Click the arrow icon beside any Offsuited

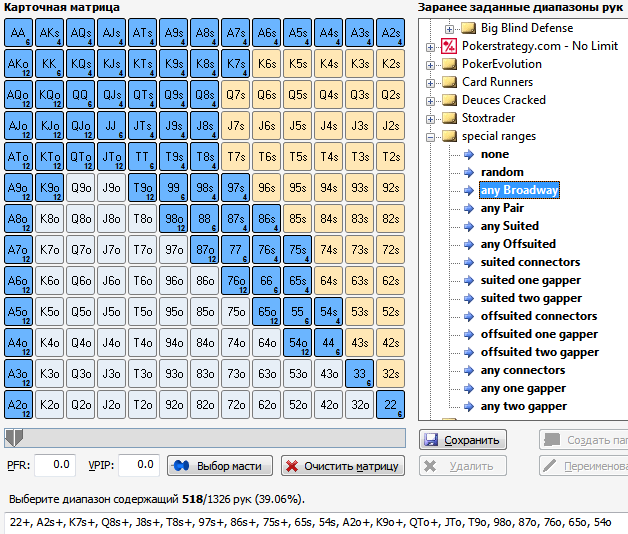pos(469,244)
